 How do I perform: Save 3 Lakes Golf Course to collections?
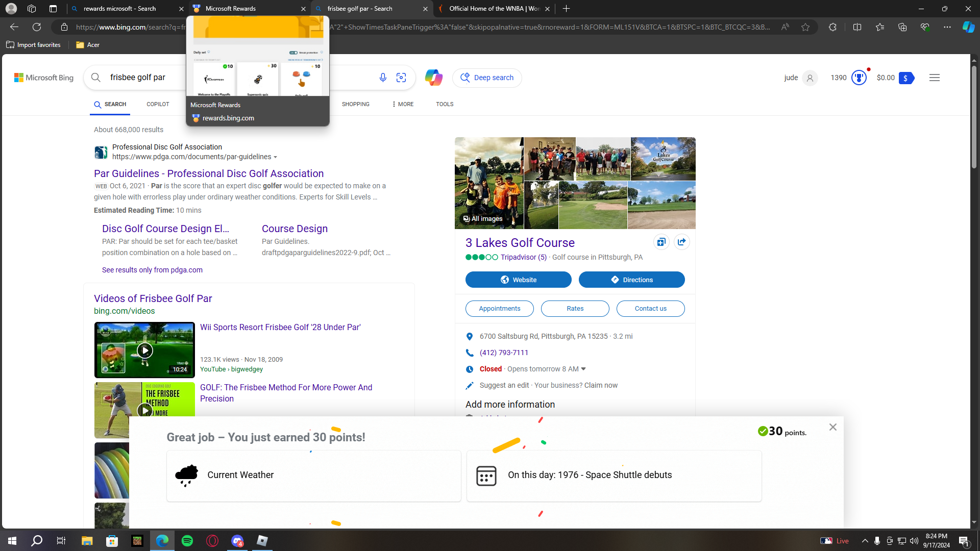661,242
